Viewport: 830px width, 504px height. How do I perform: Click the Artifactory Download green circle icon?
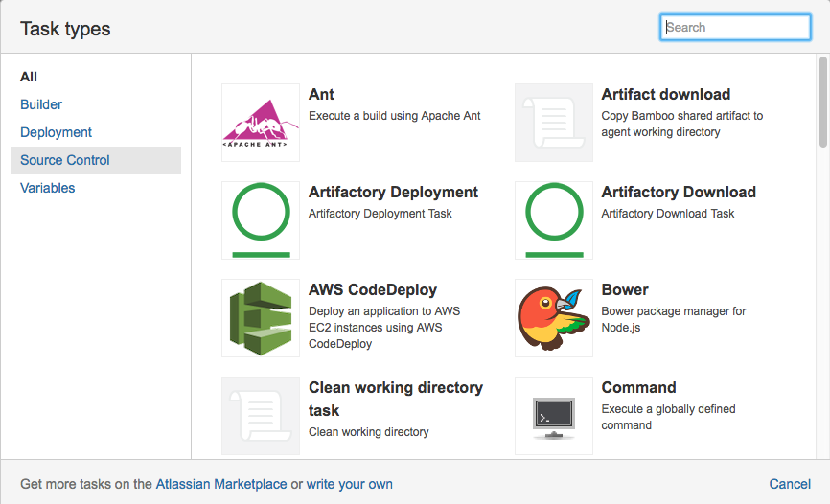pyautogui.click(x=554, y=220)
